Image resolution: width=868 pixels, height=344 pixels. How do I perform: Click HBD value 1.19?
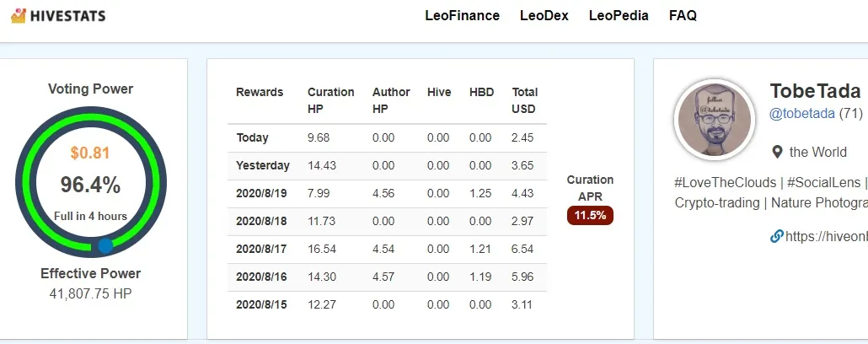pyautogui.click(x=480, y=277)
